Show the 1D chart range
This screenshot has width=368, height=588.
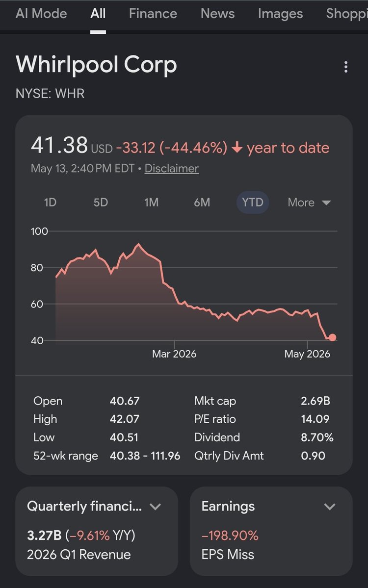click(50, 203)
